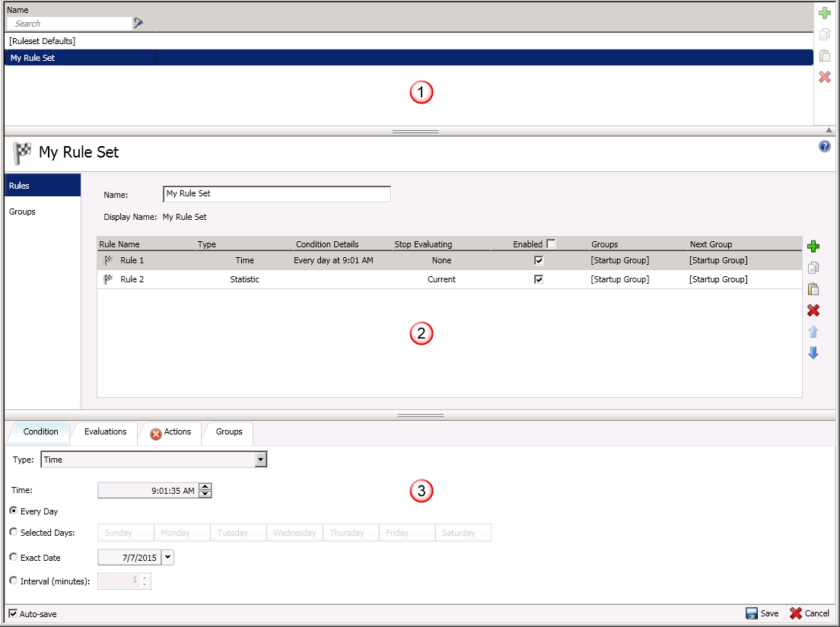The width and height of the screenshot is (840, 627).
Task: Uncheck the Enabled checkbox for Rule 1
Action: click(x=539, y=260)
